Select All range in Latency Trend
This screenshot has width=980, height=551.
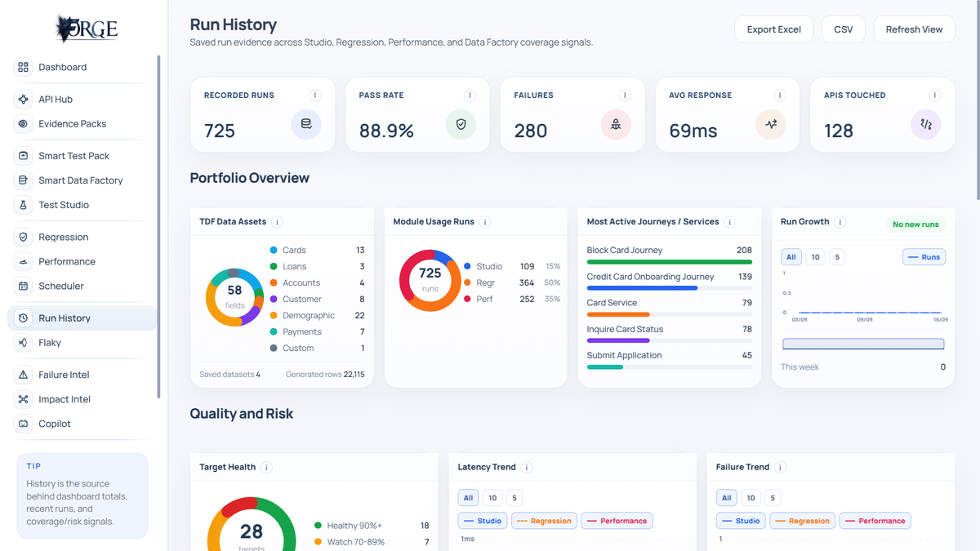click(468, 498)
